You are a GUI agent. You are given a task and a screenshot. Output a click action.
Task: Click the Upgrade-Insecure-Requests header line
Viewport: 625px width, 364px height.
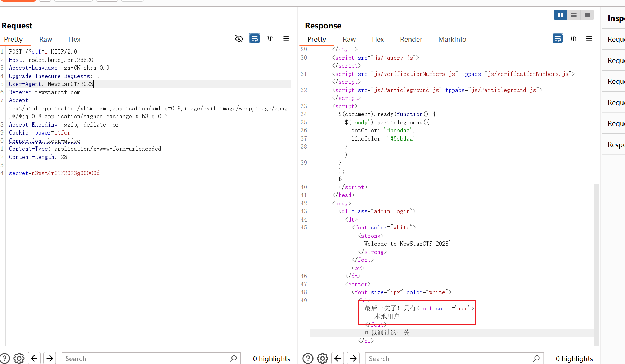tap(54, 76)
